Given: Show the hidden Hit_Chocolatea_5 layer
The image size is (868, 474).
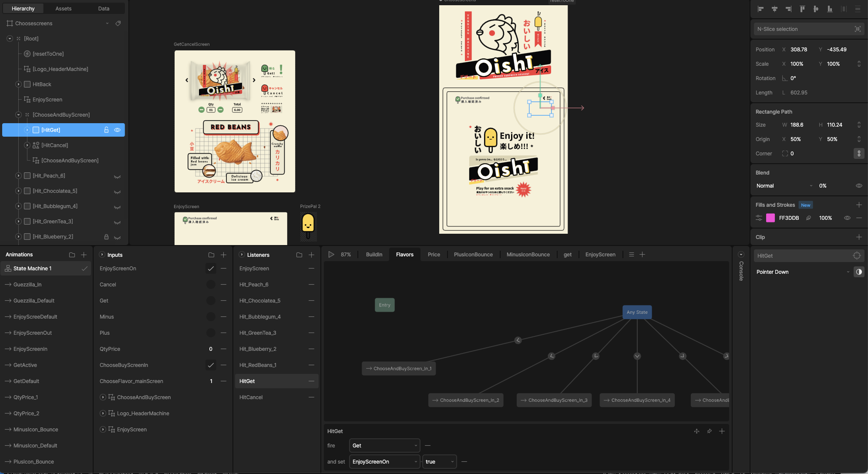Looking at the screenshot, I should coord(117,192).
